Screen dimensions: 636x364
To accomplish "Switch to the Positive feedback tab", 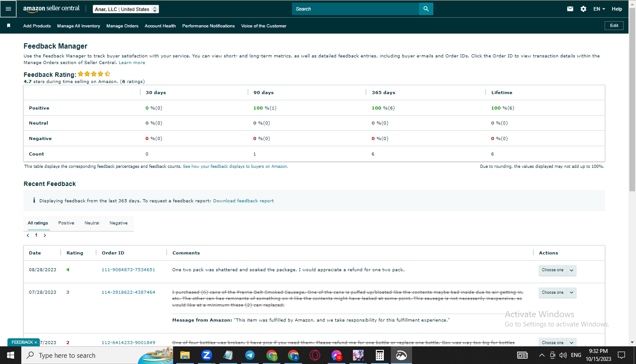I will tap(66, 223).
